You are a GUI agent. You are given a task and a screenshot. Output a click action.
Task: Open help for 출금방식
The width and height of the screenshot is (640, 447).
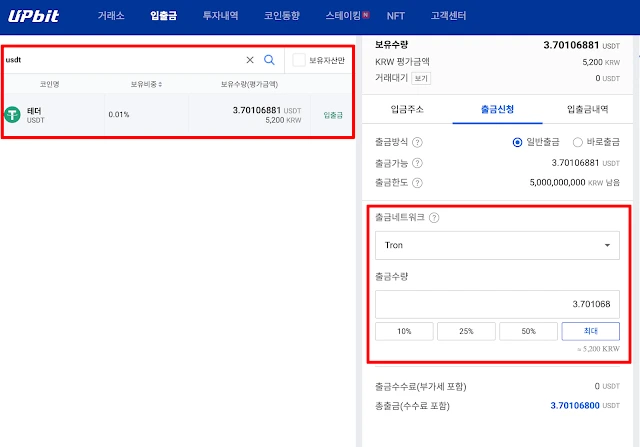click(x=417, y=142)
